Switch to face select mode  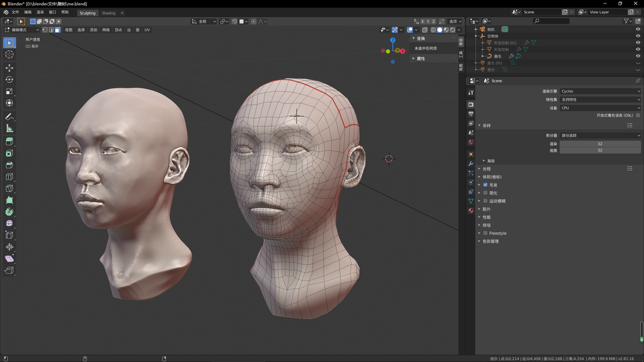point(57,30)
